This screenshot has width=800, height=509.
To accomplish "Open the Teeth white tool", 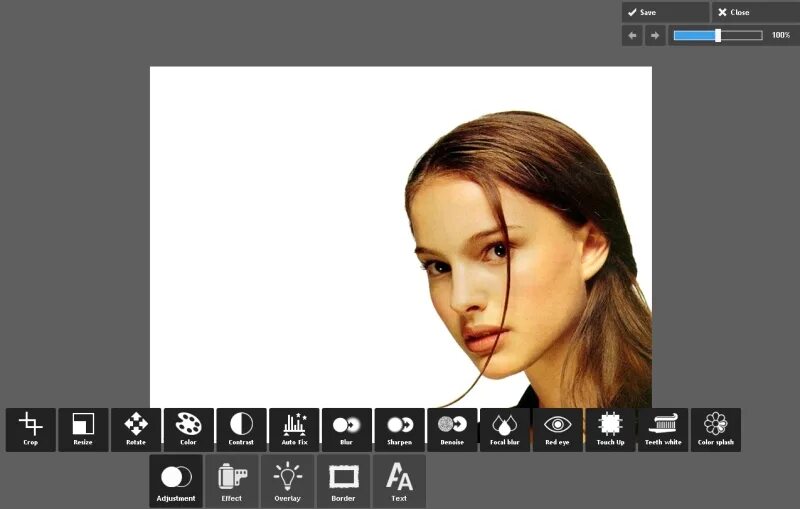I will 663,429.
